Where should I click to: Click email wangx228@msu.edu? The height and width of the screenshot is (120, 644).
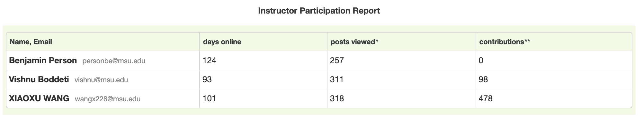[x=108, y=99]
